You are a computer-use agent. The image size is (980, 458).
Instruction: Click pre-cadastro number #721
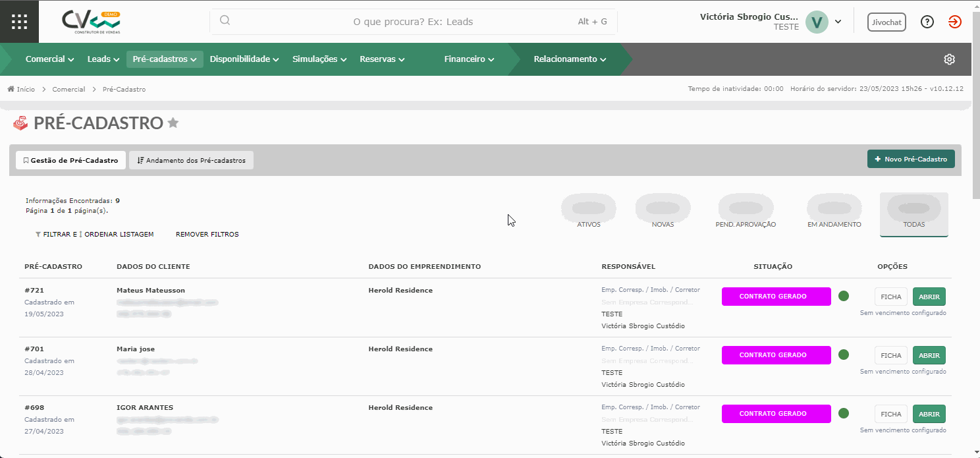34,290
